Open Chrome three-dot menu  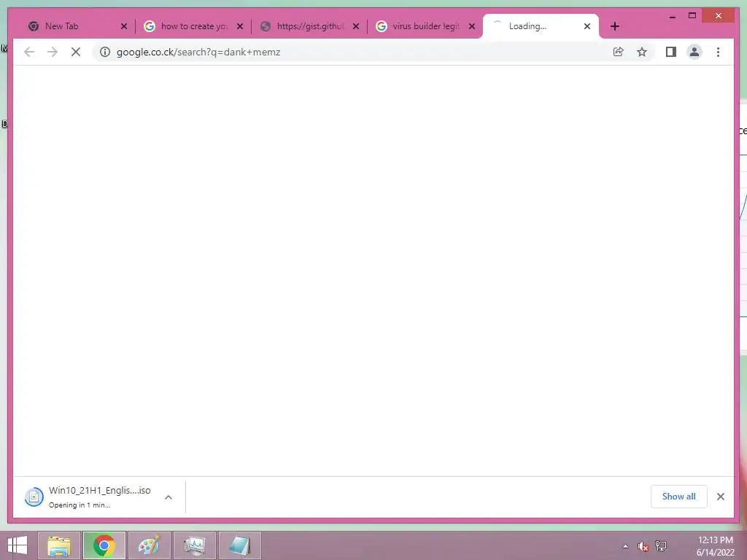pos(718,52)
